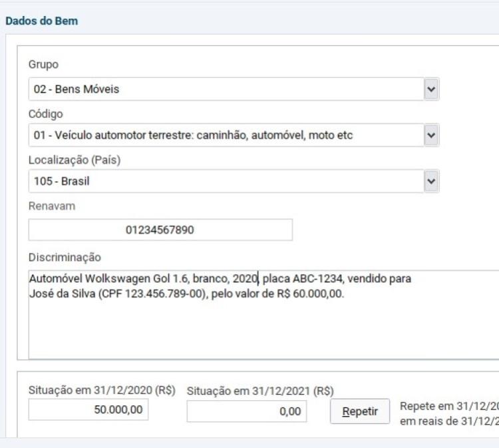499x448 pixels.
Task: Click inside the Discriminação text area
Action: [263, 326]
